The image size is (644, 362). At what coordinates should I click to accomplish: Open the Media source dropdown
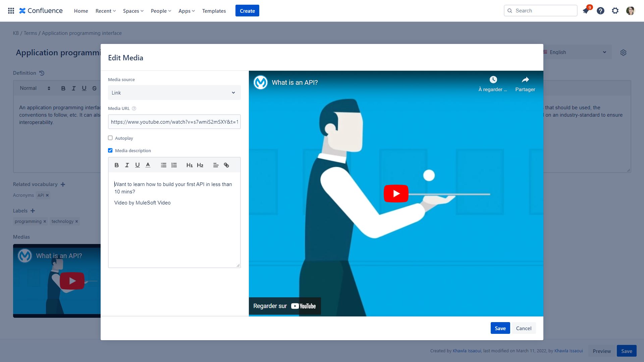coord(174,93)
